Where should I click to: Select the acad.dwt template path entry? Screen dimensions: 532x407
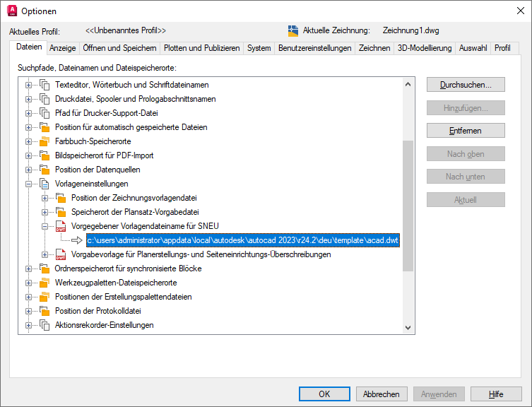(243, 240)
